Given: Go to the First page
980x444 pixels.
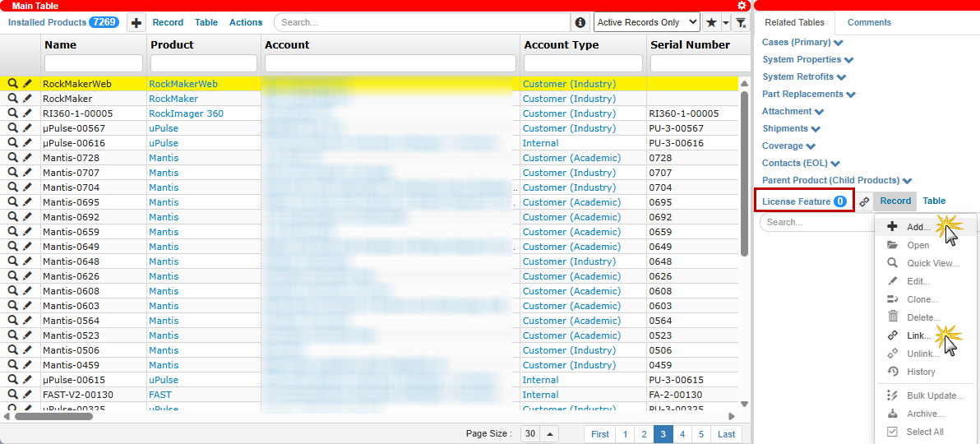Looking at the screenshot, I should 600,434.
